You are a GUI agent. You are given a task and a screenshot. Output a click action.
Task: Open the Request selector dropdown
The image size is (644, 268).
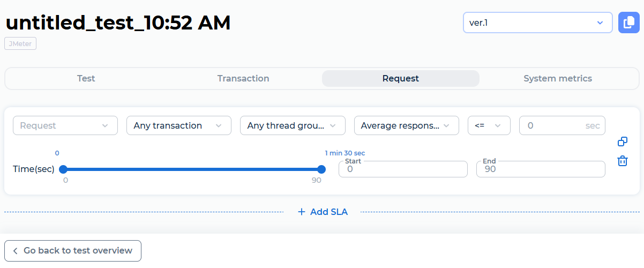[65, 125]
